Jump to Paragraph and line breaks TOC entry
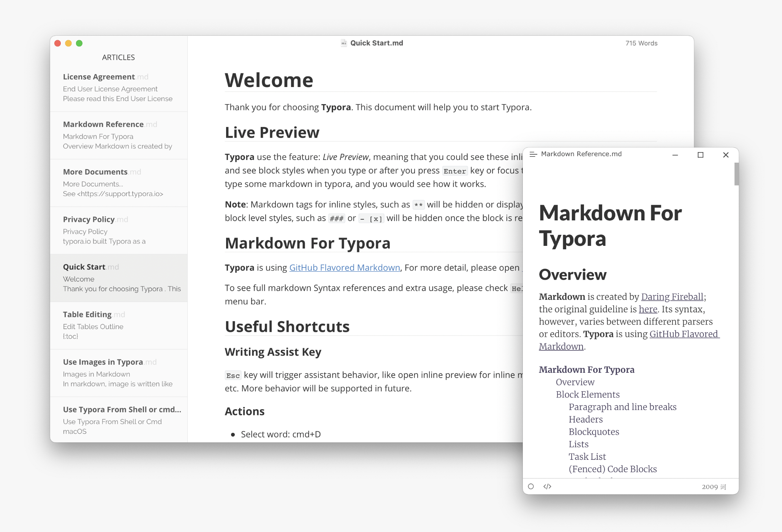The width and height of the screenshot is (782, 532). coord(622,407)
